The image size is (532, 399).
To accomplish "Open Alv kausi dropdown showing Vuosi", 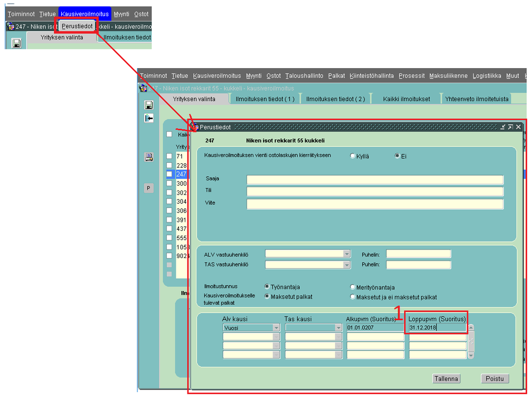I will point(276,328).
